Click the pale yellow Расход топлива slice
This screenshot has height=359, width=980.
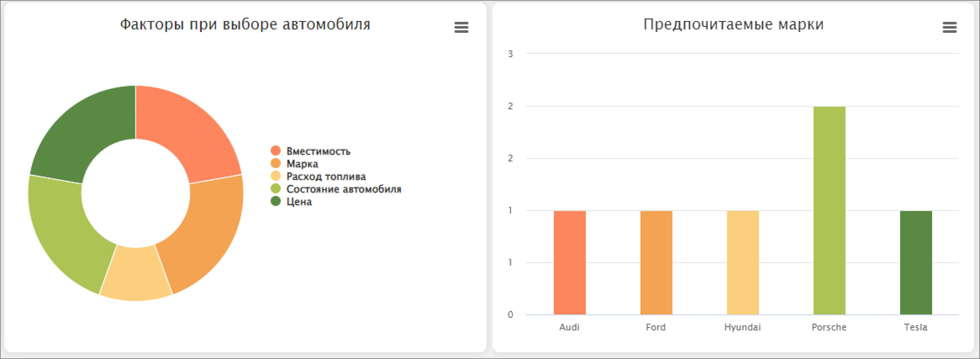pyautogui.click(x=136, y=274)
